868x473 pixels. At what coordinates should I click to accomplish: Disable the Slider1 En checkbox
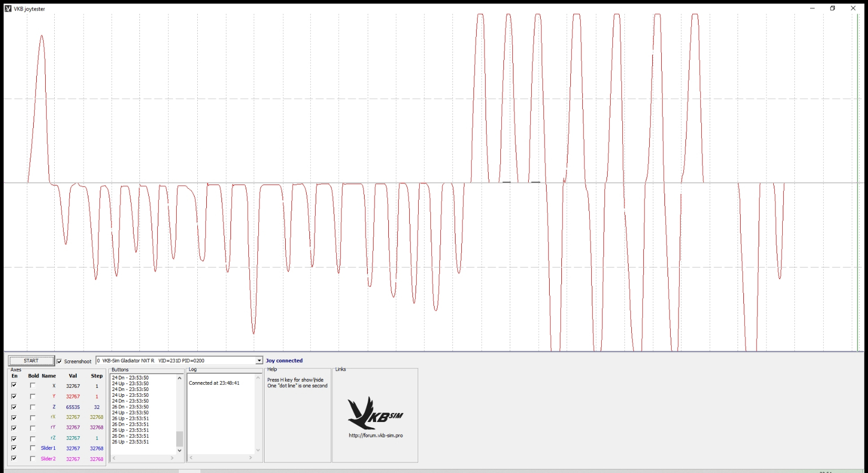click(14, 448)
